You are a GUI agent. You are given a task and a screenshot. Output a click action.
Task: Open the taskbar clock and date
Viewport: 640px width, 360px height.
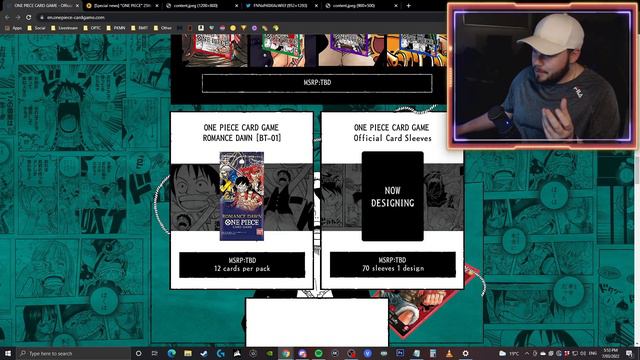611,353
